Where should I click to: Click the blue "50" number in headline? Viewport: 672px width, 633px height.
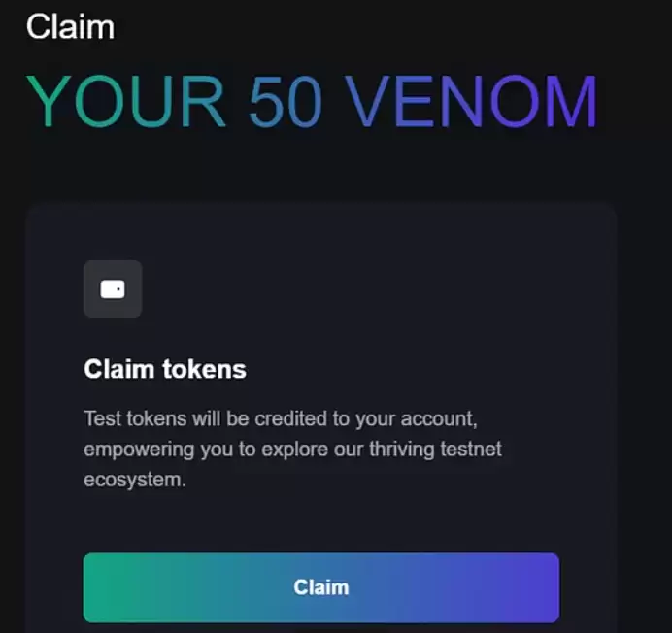point(285,101)
